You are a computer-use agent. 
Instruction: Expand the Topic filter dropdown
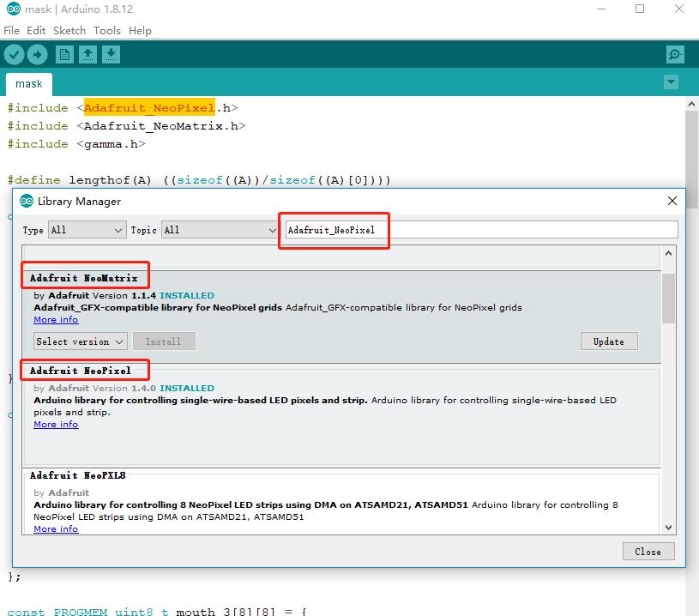(x=220, y=230)
